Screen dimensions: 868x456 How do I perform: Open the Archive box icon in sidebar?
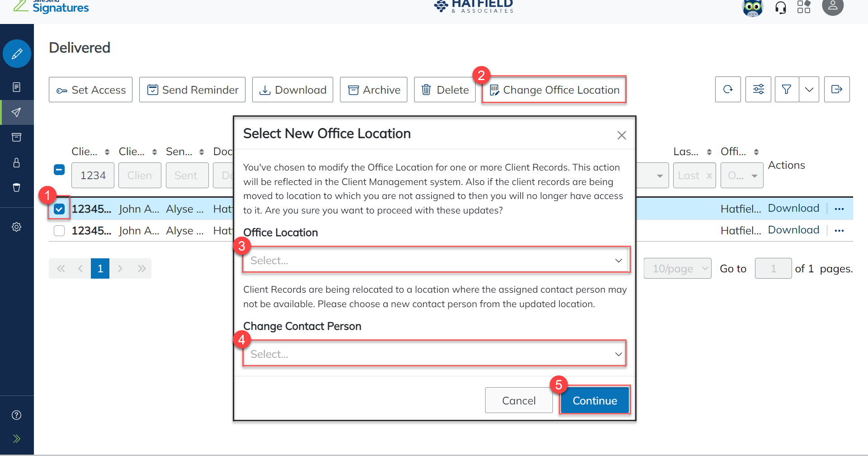(x=17, y=138)
